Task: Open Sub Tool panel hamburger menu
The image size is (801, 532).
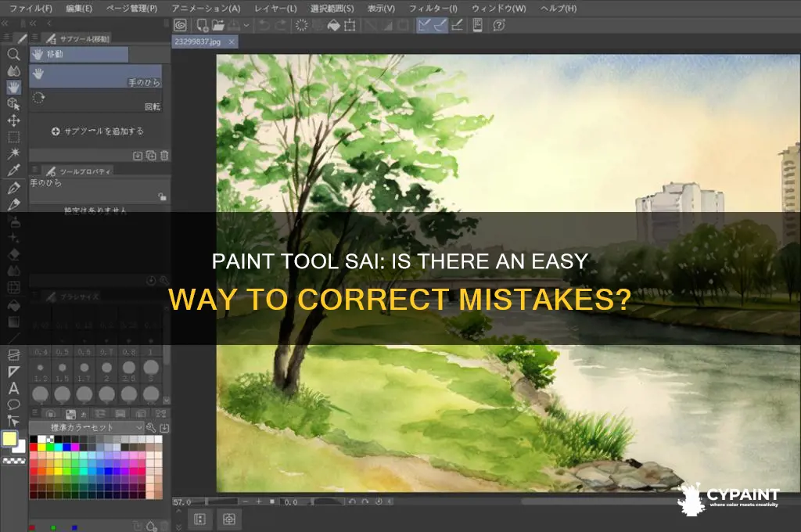Action: pos(34,38)
